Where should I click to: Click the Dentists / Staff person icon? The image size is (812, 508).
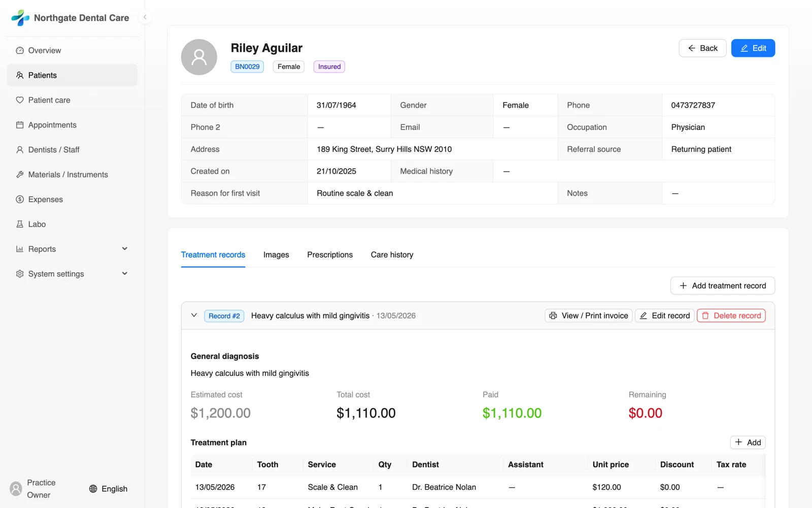point(20,150)
